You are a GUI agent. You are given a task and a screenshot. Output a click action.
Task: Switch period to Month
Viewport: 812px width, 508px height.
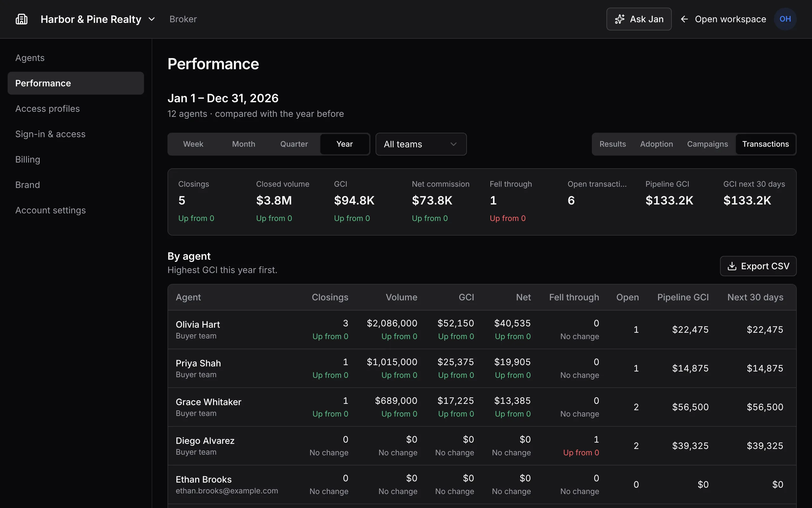tap(244, 144)
